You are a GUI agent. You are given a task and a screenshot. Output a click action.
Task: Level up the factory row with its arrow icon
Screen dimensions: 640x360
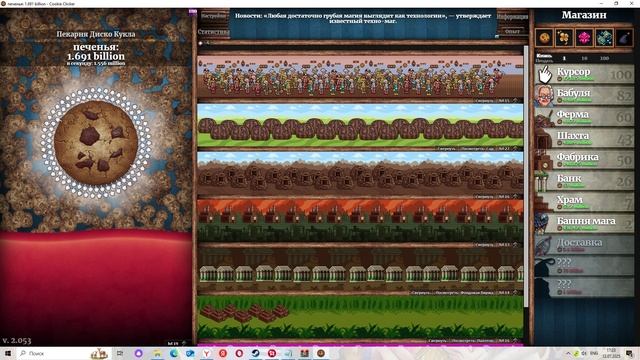click(515, 244)
